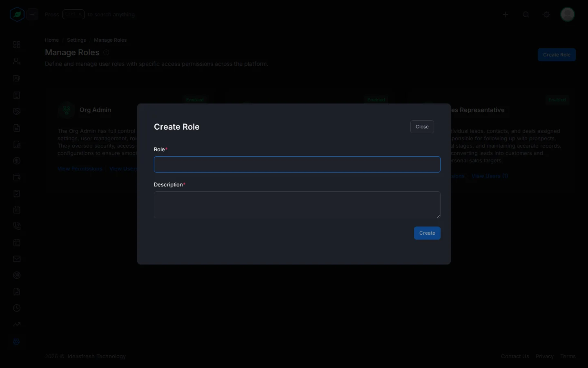Image resolution: width=588 pixels, height=368 pixels.
Task: Click the green leaf app logo
Action: (17, 15)
